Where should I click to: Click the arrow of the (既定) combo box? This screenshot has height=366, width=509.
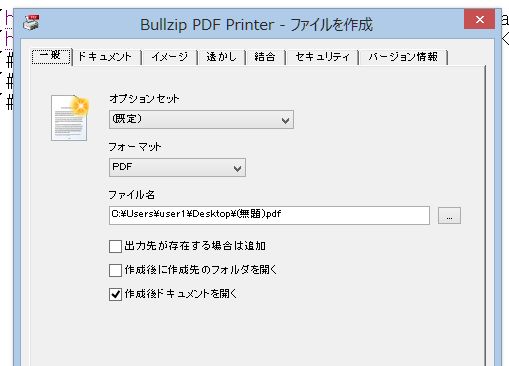pyautogui.click(x=285, y=120)
